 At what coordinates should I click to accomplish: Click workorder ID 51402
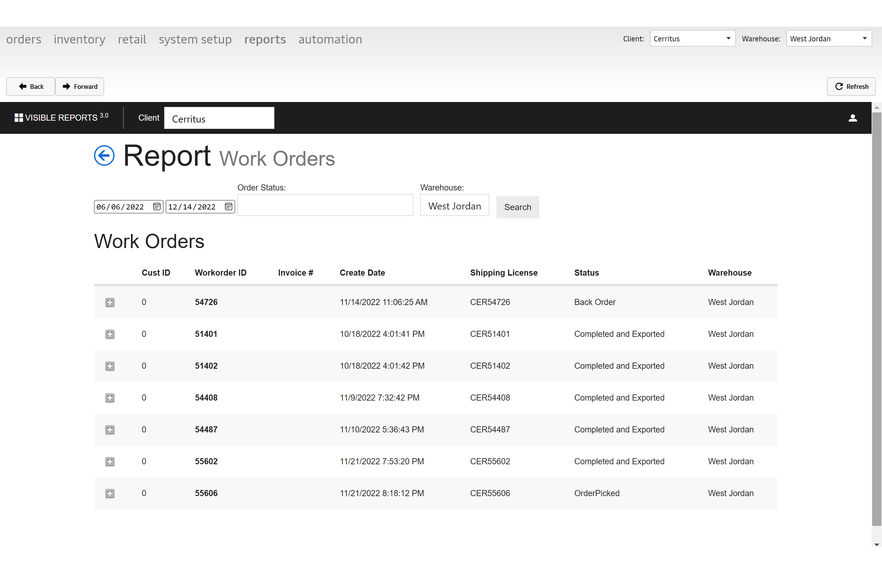pyautogui.click(x=206, y=366)
